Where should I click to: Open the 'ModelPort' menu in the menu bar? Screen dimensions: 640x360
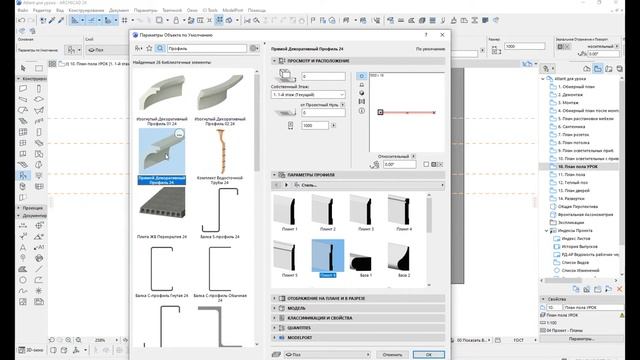(x=233, y=10)
